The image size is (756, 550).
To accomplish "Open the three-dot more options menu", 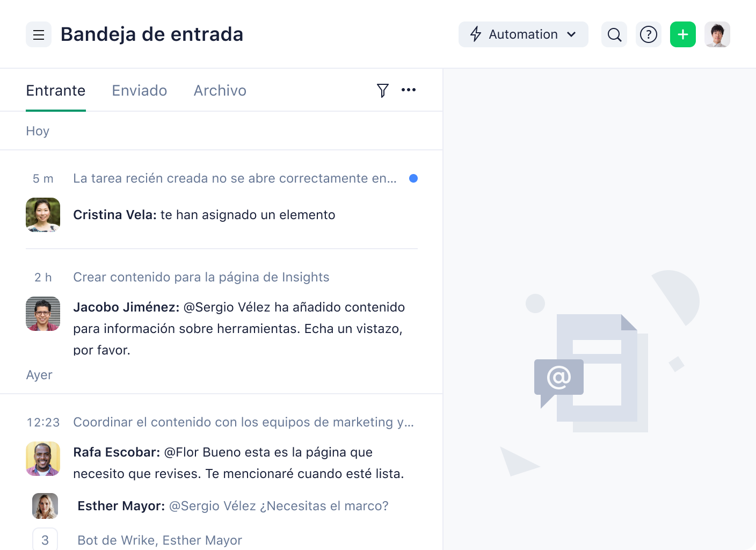I will [x=409, y=90].
